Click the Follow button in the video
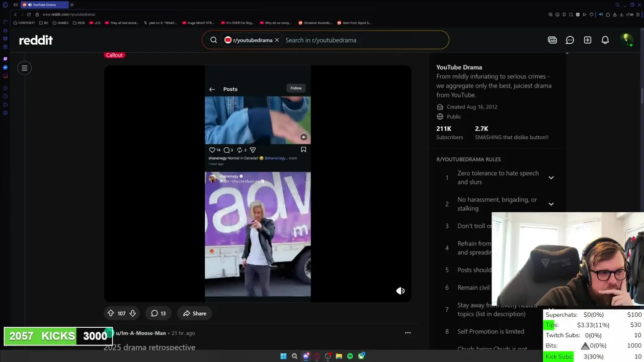This screenshot has height=362, width=644. point(296,88)
